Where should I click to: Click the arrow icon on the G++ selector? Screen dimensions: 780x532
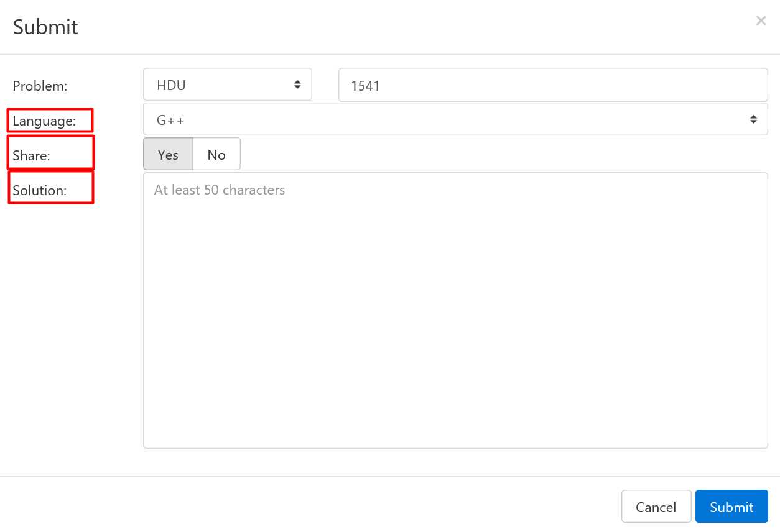pyautogui.click(x=754, y=119)
